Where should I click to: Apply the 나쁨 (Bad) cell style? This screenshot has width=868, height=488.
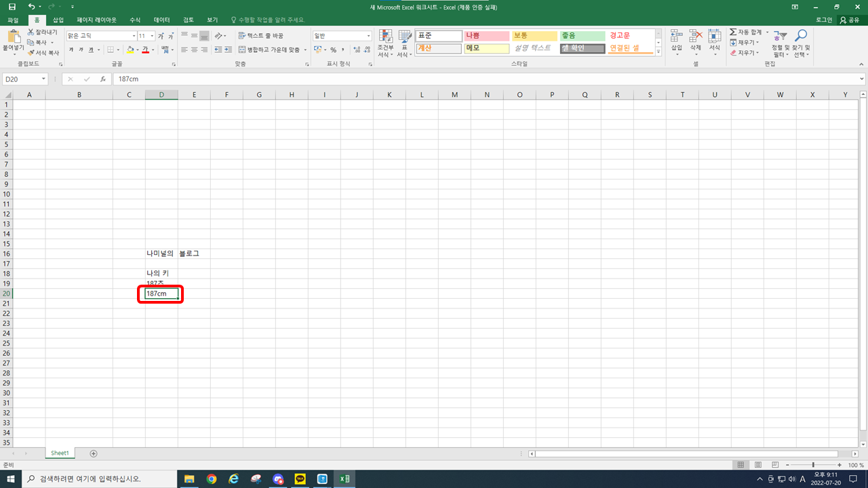pyautogui.click(x=486, y=35)
